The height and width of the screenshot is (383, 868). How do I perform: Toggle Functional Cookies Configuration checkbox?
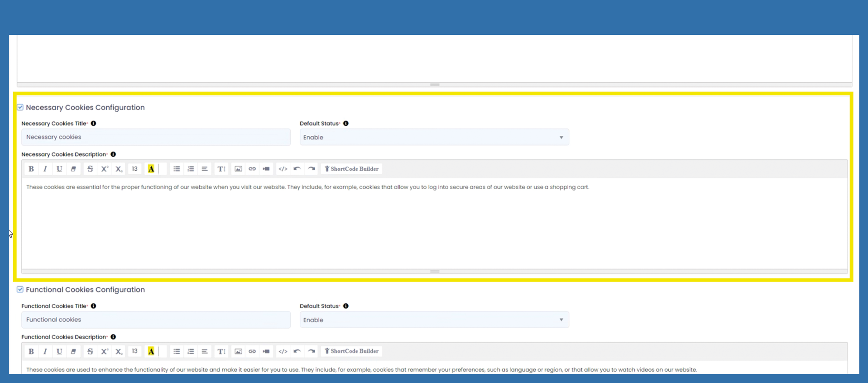pyautogui.click(x=20, y=290)
